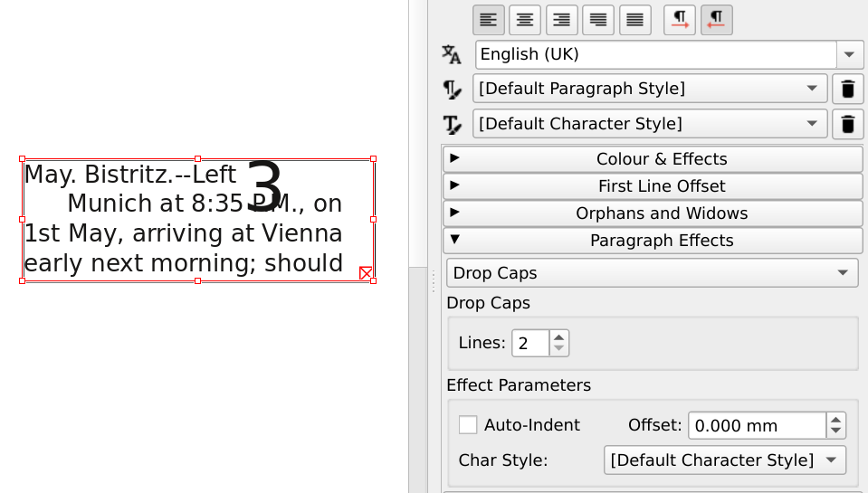Viewport: 868px width, 493px height.
Task: Click the text overflow marker on frame
Action: 366,273
